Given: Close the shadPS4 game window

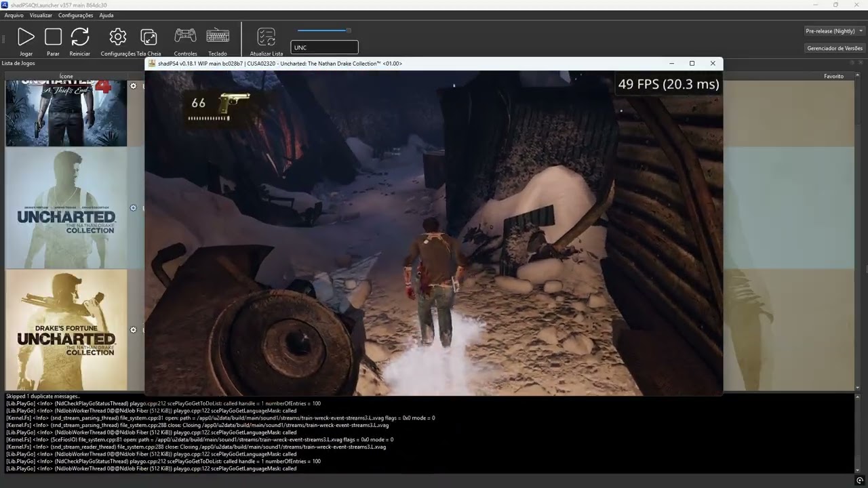Looking at the screenshot, I should coord(713,64).
